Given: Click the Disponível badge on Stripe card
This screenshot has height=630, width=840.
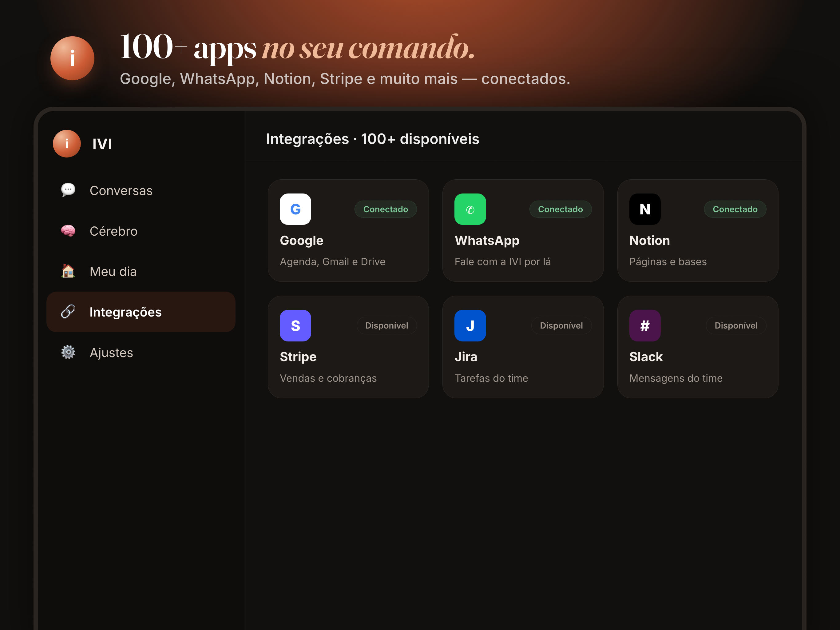Looking at the screenshot, I should tap(386, 325).
